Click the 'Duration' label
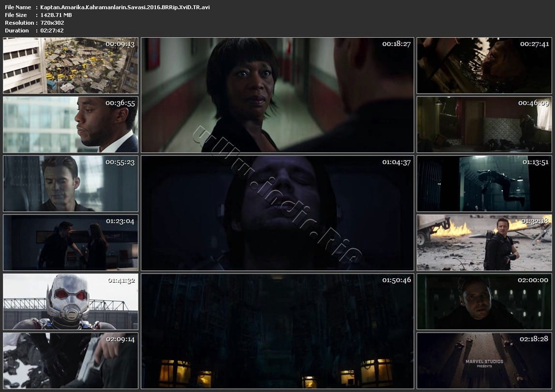Screen dimensions: 555x392 pyautogui.click(x=16, y=30)
